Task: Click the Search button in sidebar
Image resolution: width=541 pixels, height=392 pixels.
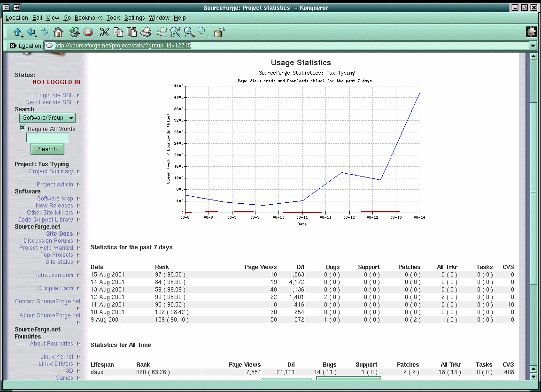Action: pyautogui.click(x=47, y=149)
